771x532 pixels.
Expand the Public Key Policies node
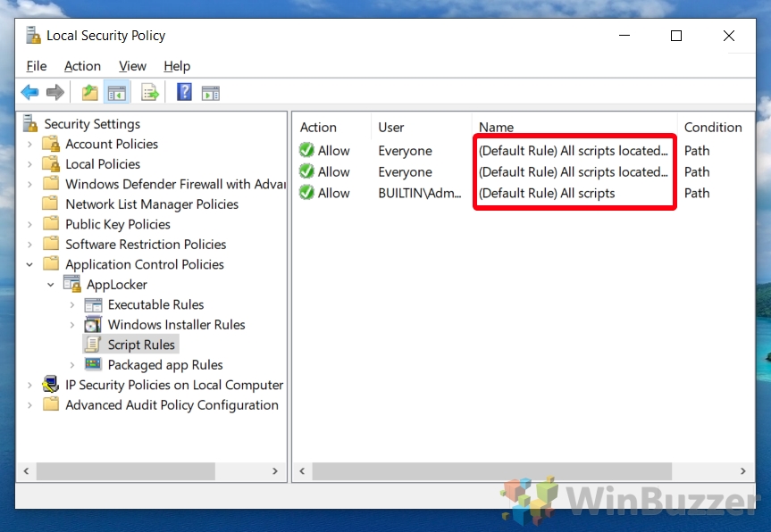pyautogui.click(x=30, y=224)
